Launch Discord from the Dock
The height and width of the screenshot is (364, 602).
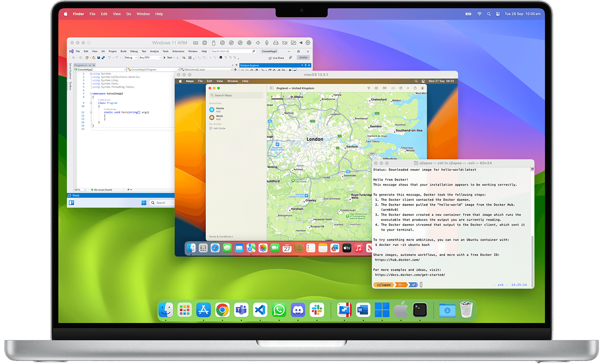[x=298, y=310]
